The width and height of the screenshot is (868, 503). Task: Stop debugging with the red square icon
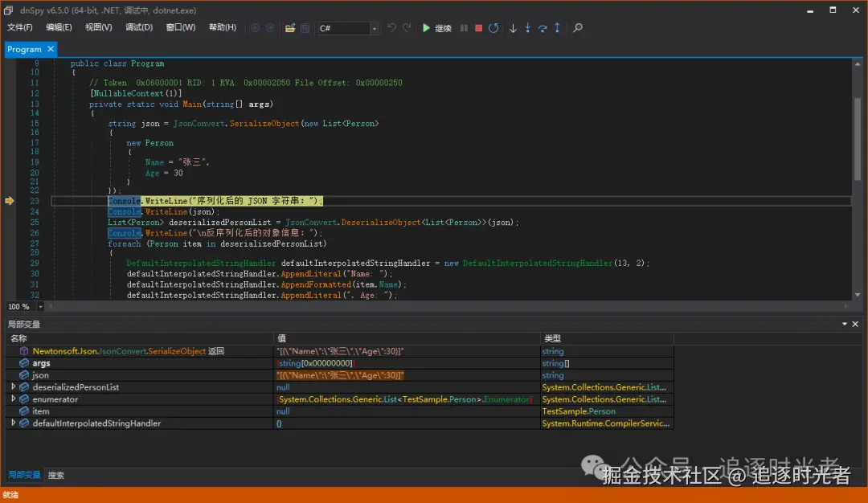478,28
